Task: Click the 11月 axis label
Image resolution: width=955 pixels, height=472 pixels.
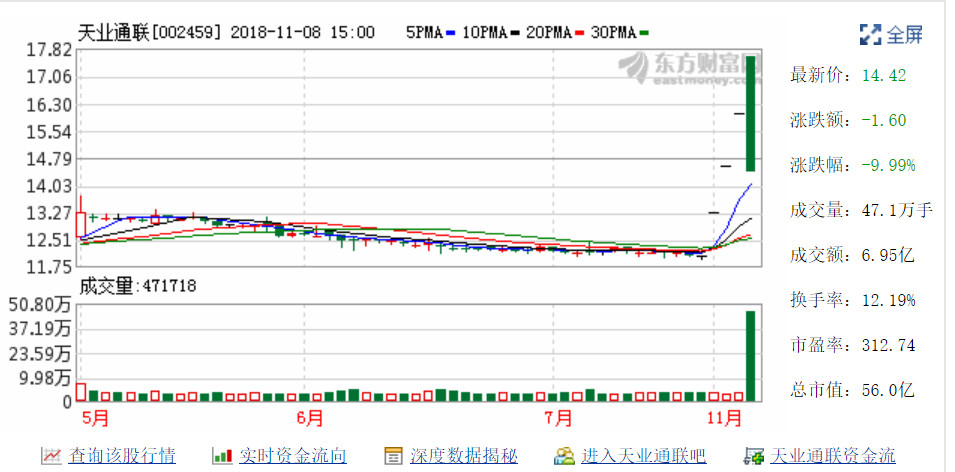Action: (725, 419)
